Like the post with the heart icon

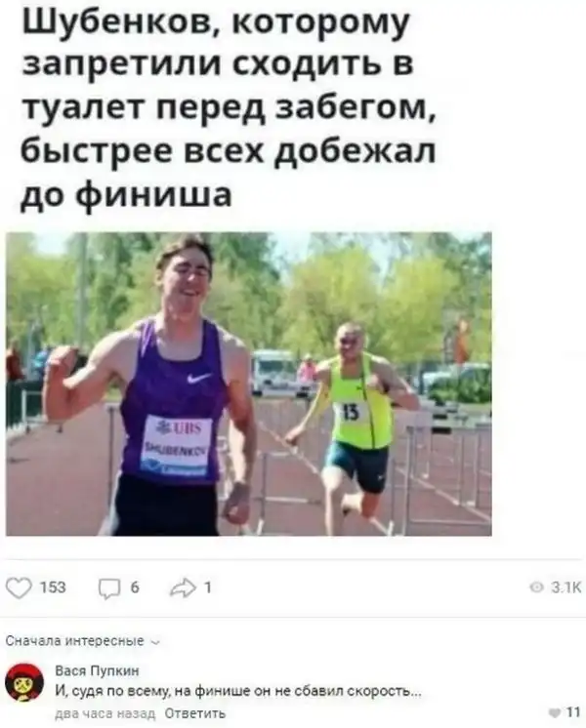click(x=19, y=588)
